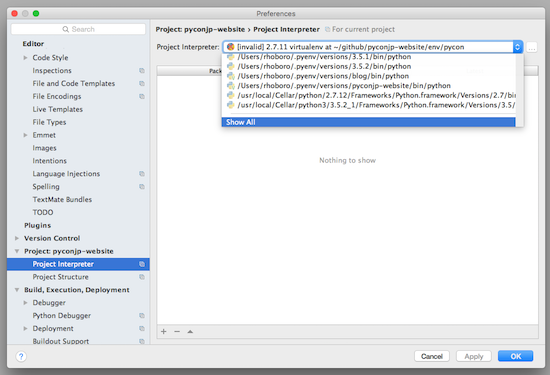Open Images settings
The width and height of the screenshot is (550, 375).
(x=44, y=148)
